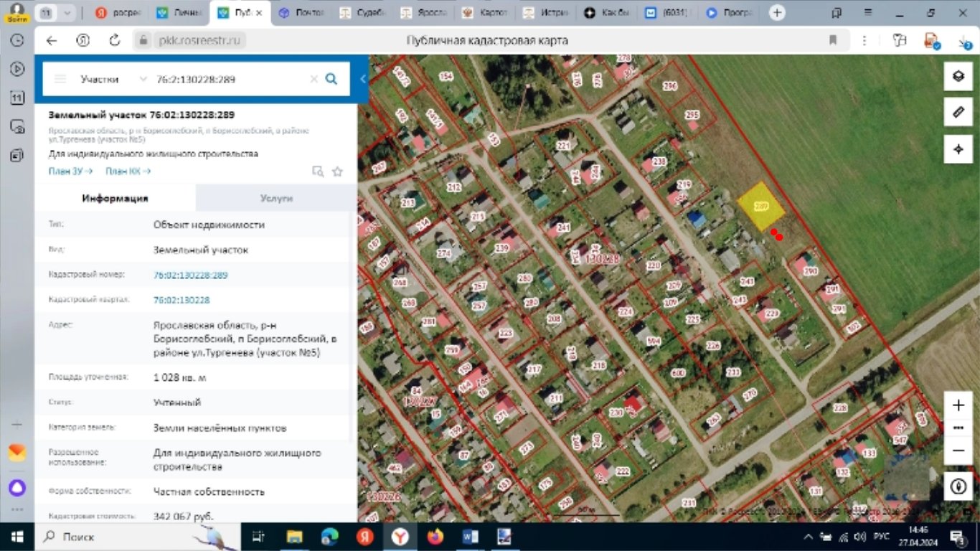Switch to the 'Услуги' tab
This screenshot has width=980, height=551.
pyautogui.click(x=275, y=199)
